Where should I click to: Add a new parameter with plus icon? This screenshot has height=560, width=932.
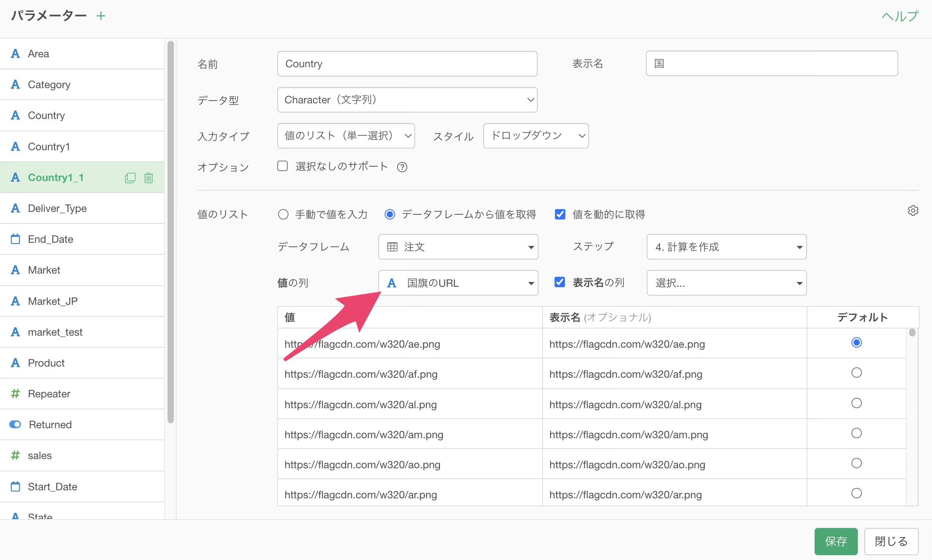(x=101, y=16)
